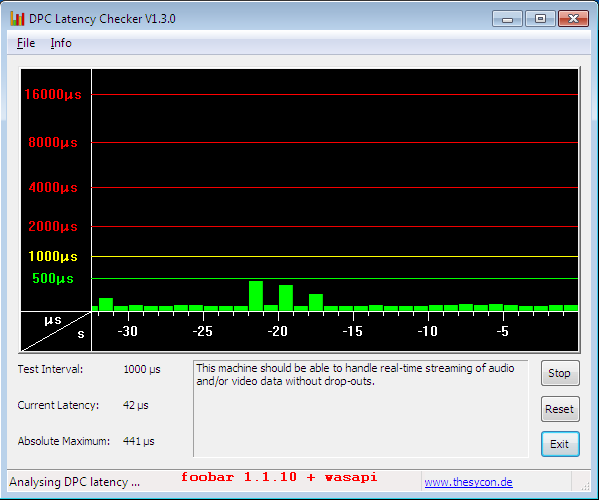Maximize the DPC Latency Checker window
The image size is (599, 500).
tap(540, 19)
